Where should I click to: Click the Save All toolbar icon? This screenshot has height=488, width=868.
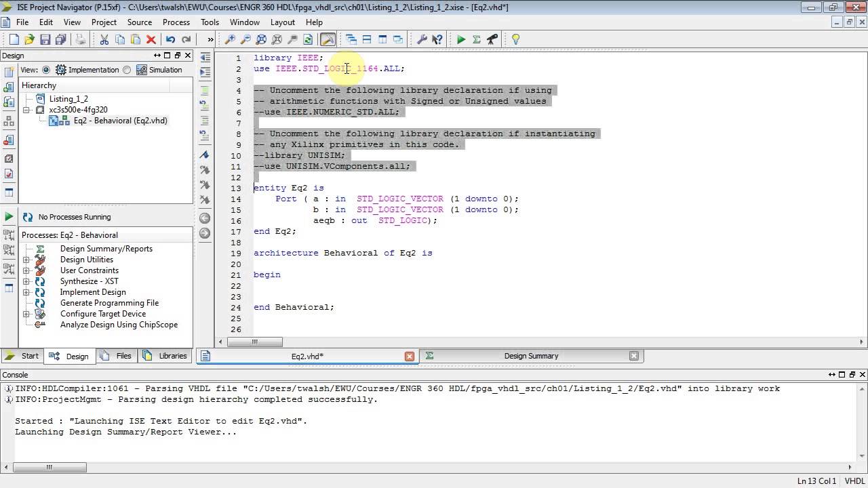click(x=61, y=40)
